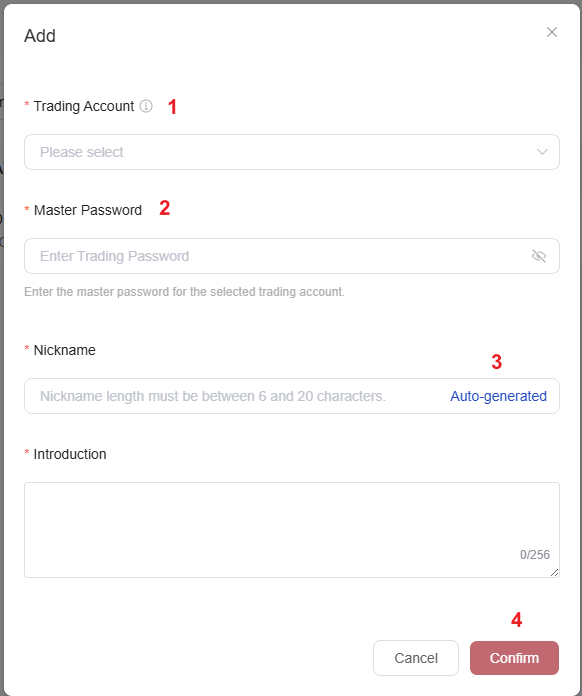This screenshot has width=582, height=696.
Task: Confirm adding the trading account
Action: click(x=514, y=658)
